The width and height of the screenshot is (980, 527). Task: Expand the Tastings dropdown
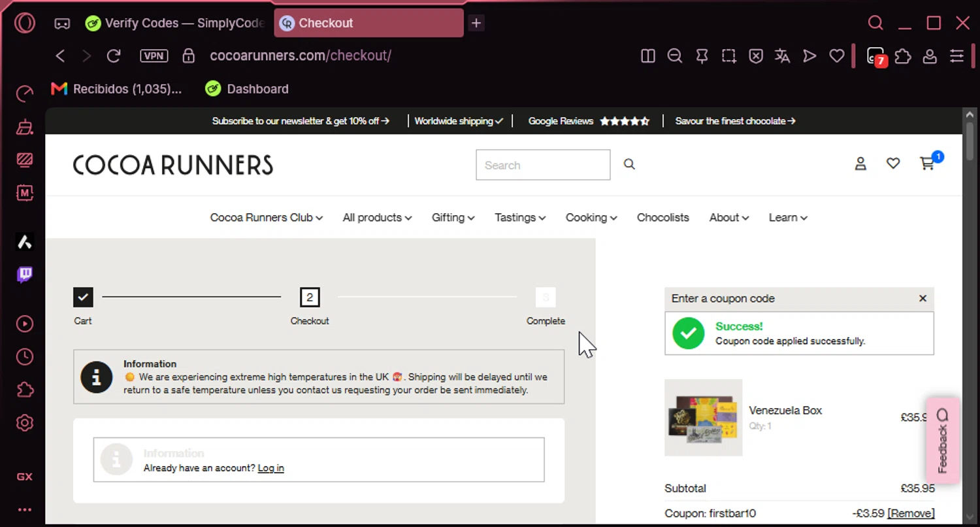(x=520, y=218)
